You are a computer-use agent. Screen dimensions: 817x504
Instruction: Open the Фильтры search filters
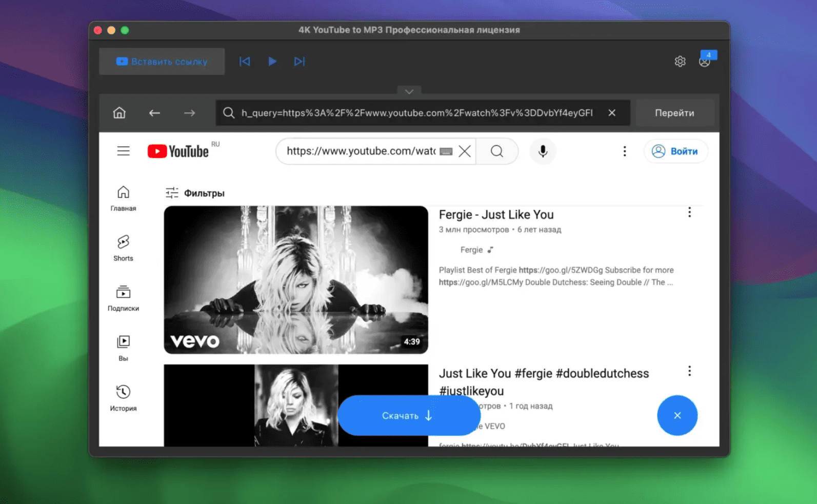pyautogui.click(x=195, y=193)
